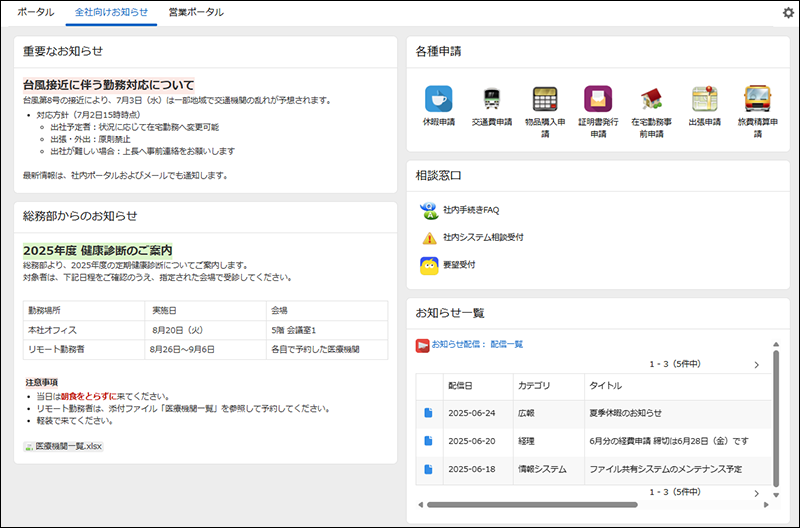800x528 pixels.
Task: Open the 社内手続きFAQ link
Action: pyautogui.click(x=471, y=210)
